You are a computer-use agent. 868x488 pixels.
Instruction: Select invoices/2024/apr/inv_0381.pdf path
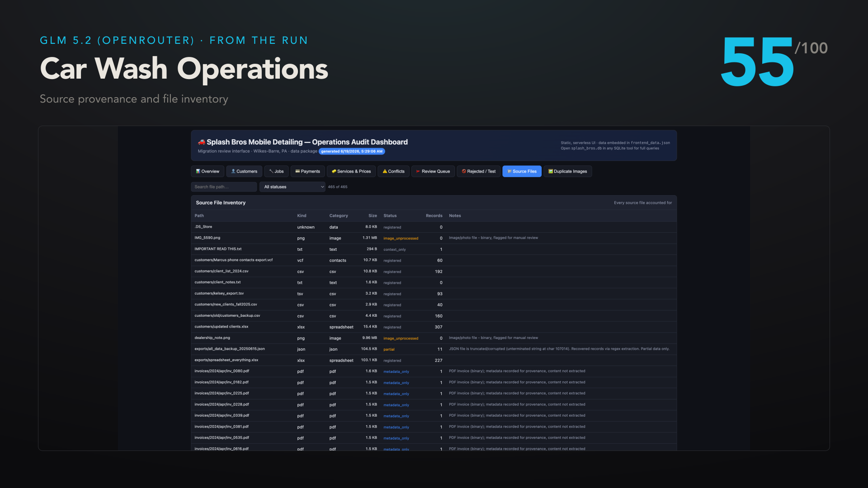point(222,427)
